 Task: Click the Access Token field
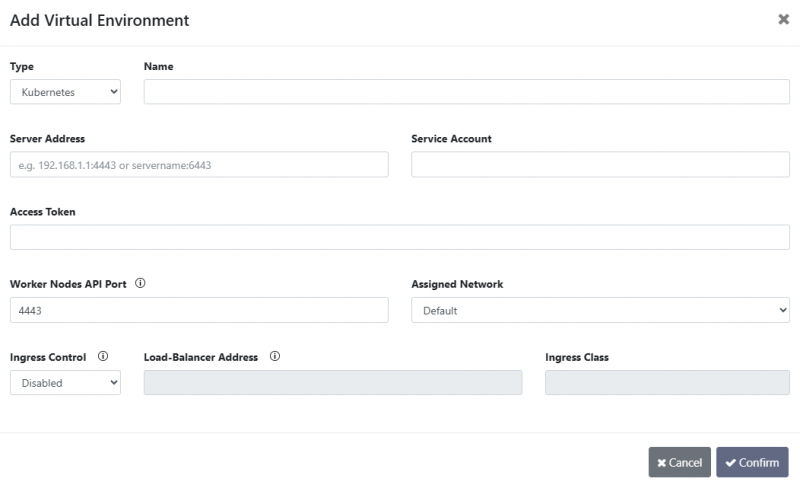pyautogui.click(x=399, y=237)
